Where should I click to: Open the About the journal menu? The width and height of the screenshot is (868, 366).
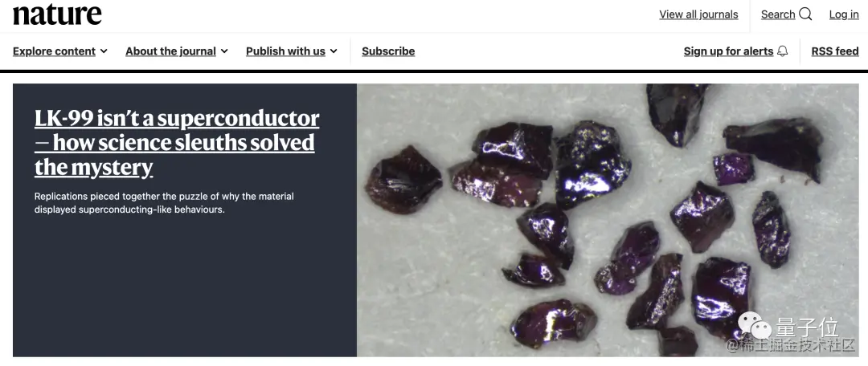[x=177, y=51]
